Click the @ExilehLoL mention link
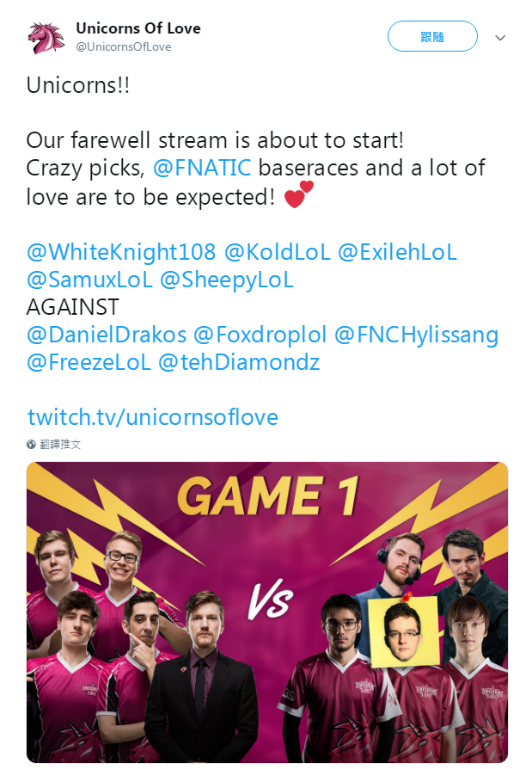 click(397, 252)
